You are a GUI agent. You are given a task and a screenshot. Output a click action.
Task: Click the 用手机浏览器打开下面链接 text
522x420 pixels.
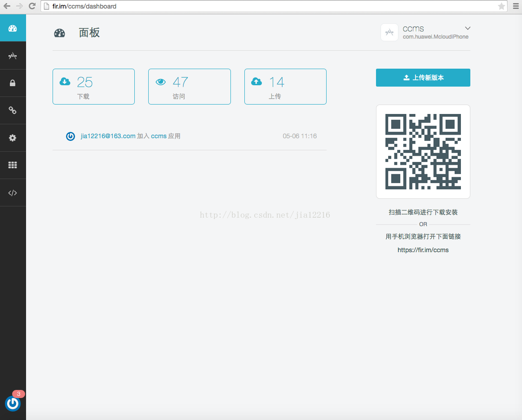click(423, 236)
